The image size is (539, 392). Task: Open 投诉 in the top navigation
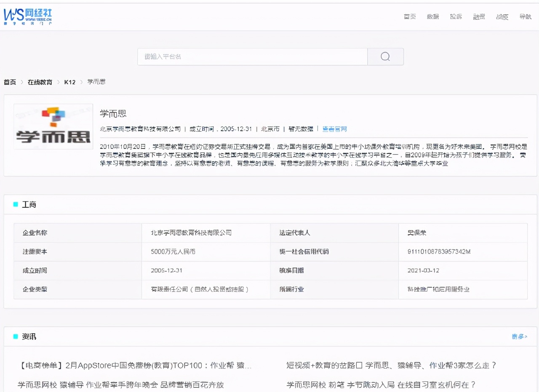pyautogui.click(x=456, y=17)
